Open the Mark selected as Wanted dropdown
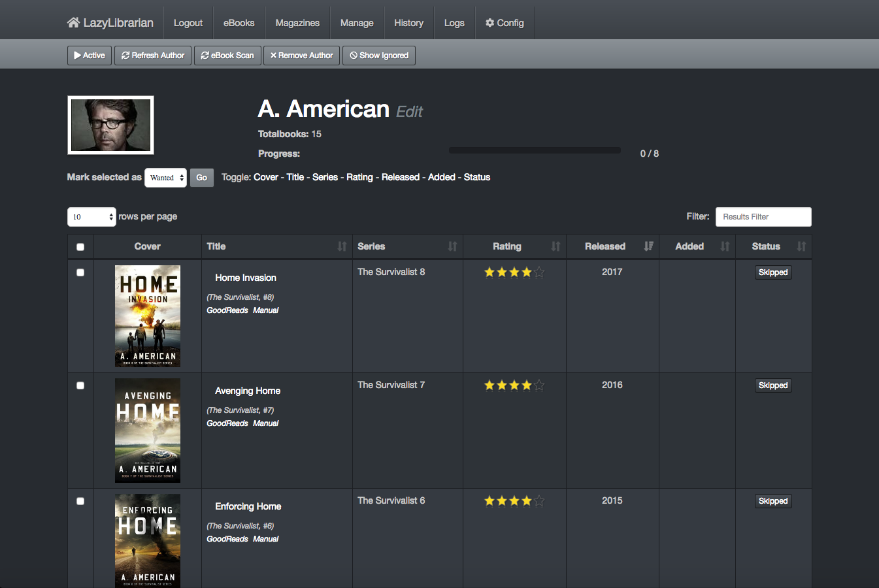This screenshot has height=588, width=879. pos(165,178)
